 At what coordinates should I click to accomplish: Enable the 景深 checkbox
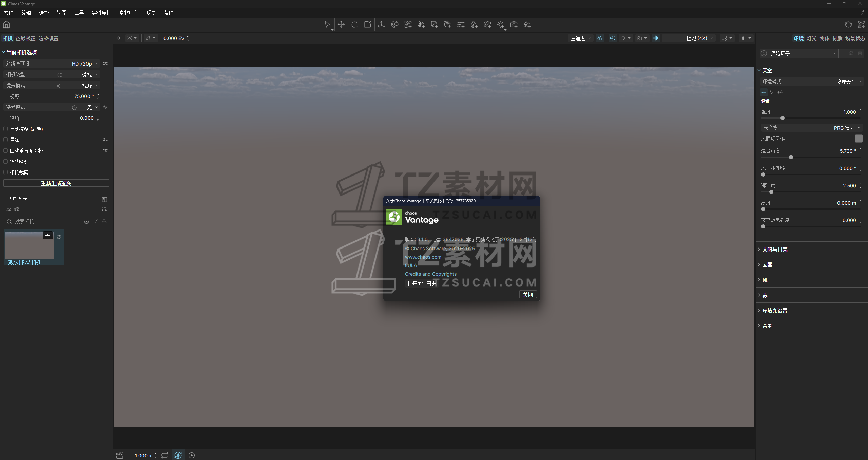5,140
